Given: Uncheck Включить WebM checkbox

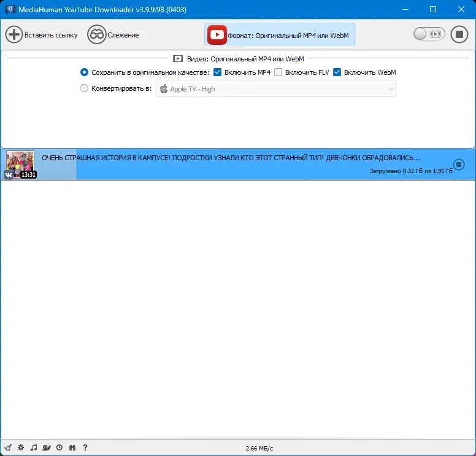Looking at the screenshot, I should (x=337, y=72).
